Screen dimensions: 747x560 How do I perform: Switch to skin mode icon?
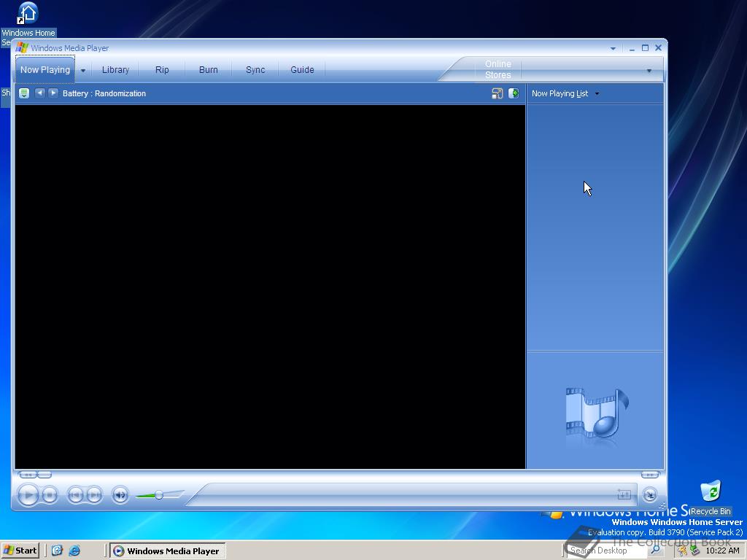[650, 495]
